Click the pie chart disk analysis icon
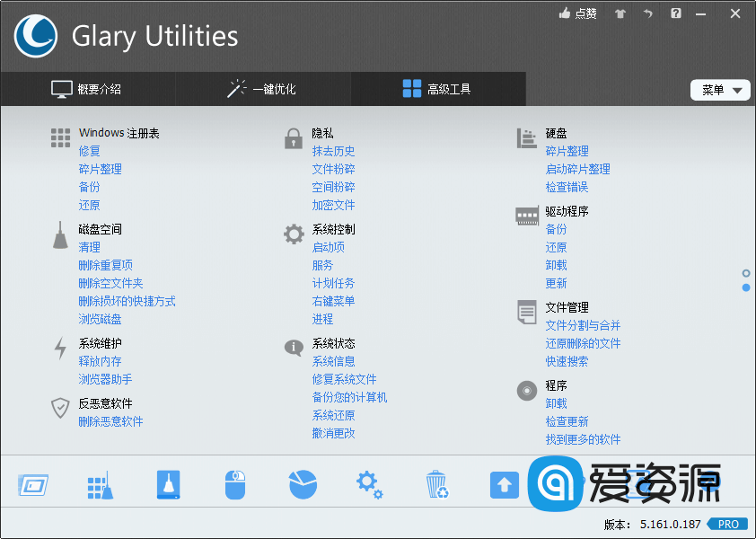756x539 pixels. pyautogui.click(x=302, y=485)
